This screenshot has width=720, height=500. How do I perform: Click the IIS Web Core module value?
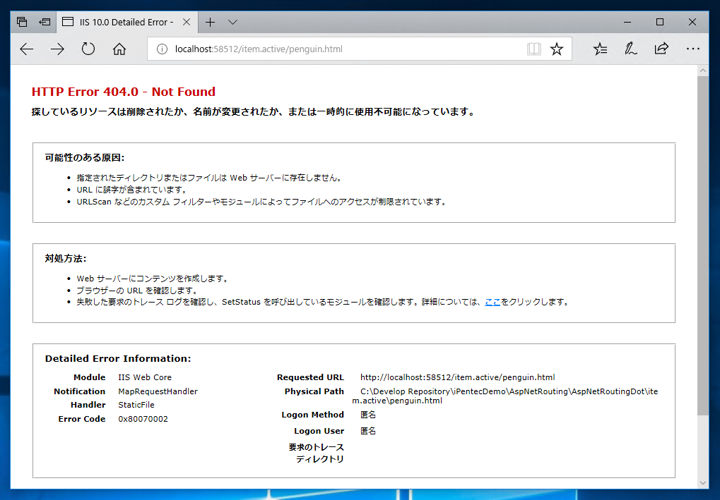145,377
